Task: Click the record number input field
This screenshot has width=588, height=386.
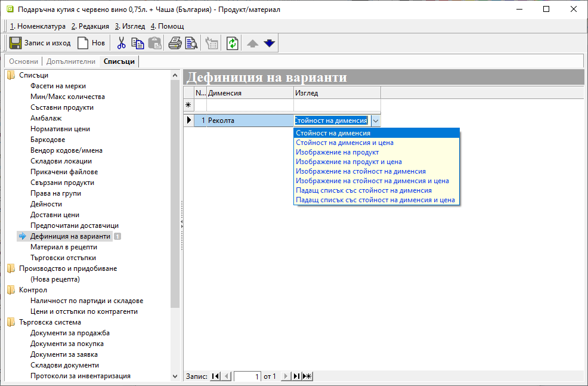Action: click(247, 376)
